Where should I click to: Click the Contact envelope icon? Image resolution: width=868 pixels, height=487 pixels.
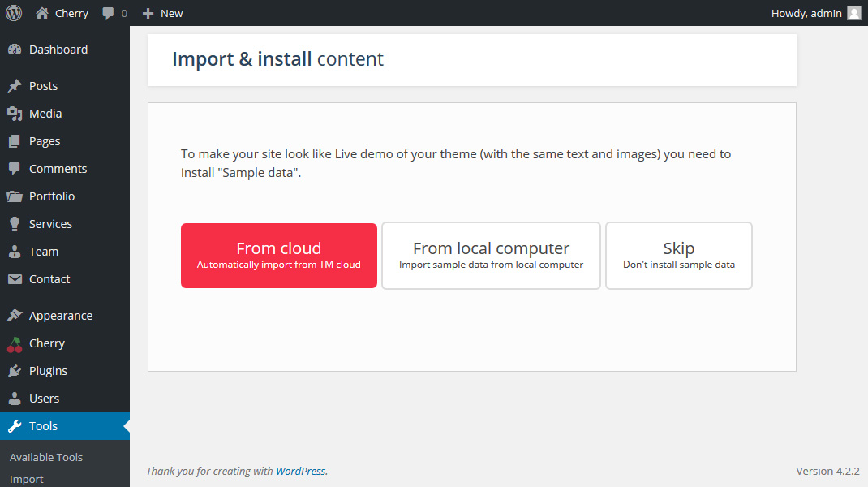pyautogui.click(x=15, y=279)
